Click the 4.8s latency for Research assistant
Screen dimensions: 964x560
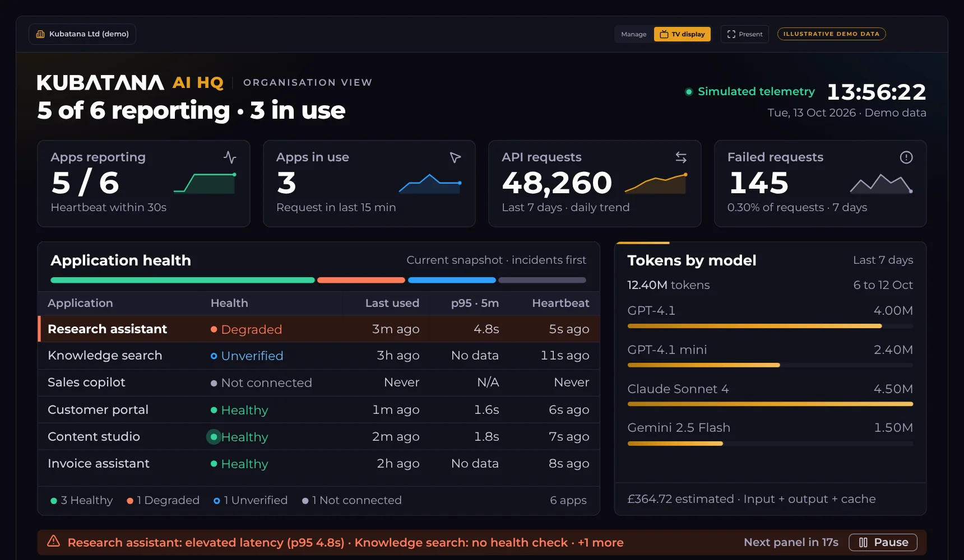486,329
